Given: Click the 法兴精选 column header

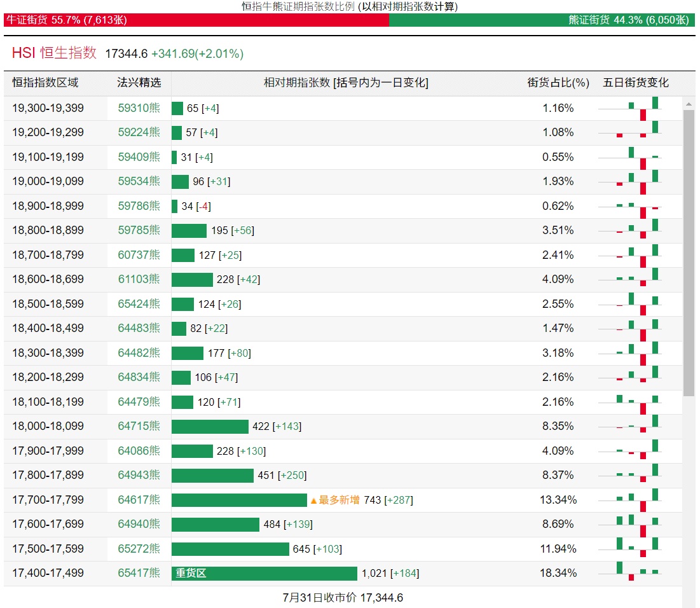Looking at the screenshot, I should click(139, 83).
